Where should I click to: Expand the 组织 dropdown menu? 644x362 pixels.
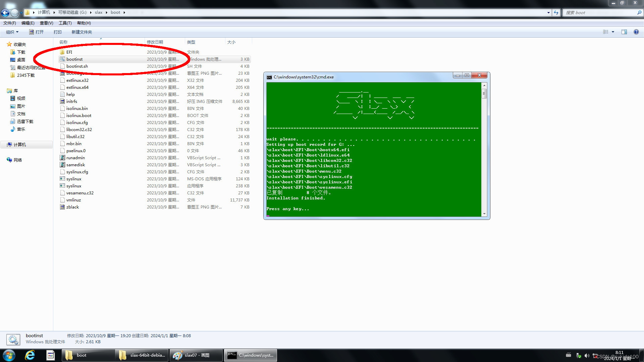coord(12,32)
